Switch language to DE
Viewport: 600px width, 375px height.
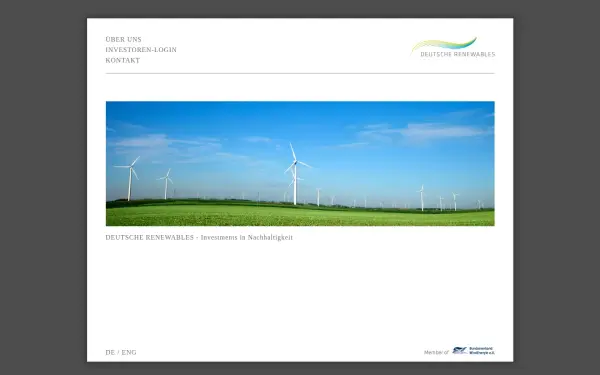pyautogui.click(x=110, y=352)
